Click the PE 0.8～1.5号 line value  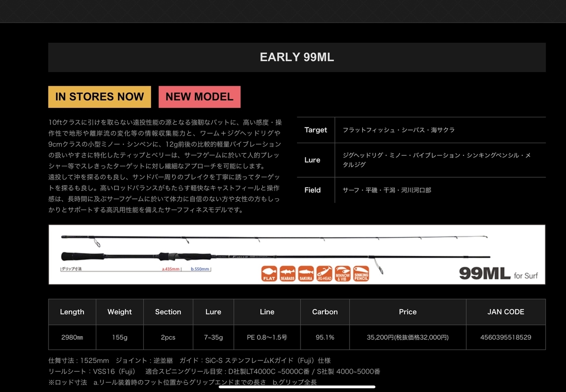coord(267,337)
